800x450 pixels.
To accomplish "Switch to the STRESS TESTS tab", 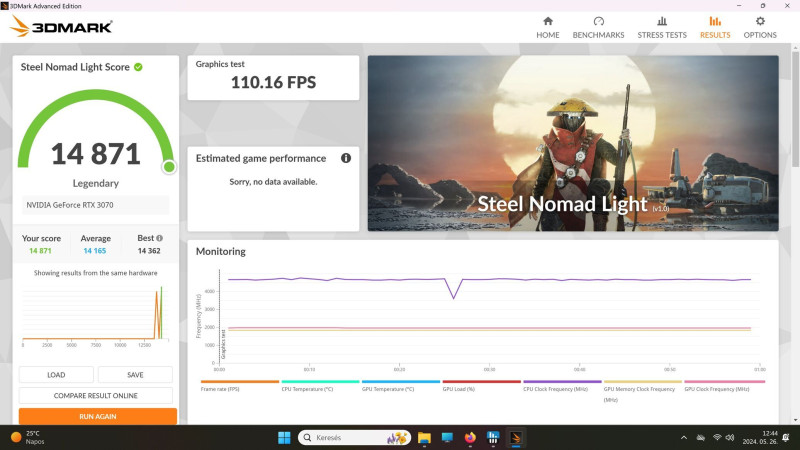I will [x=662, y=28].
